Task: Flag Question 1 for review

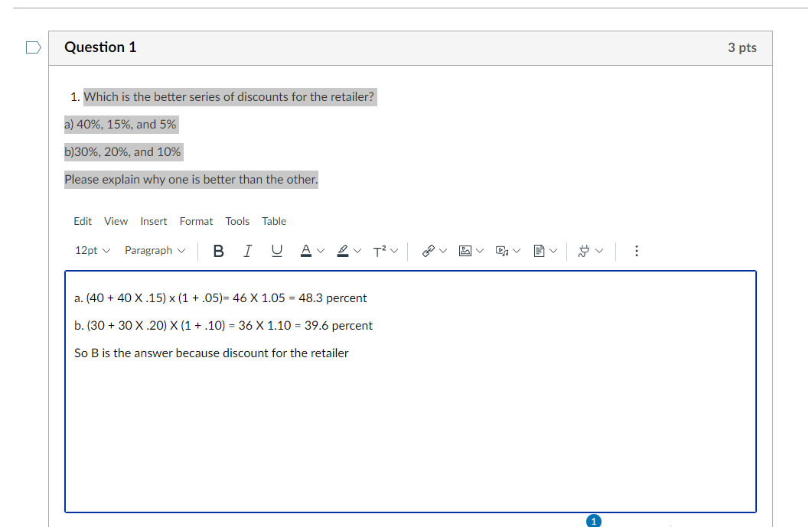Action: point(33,47)
